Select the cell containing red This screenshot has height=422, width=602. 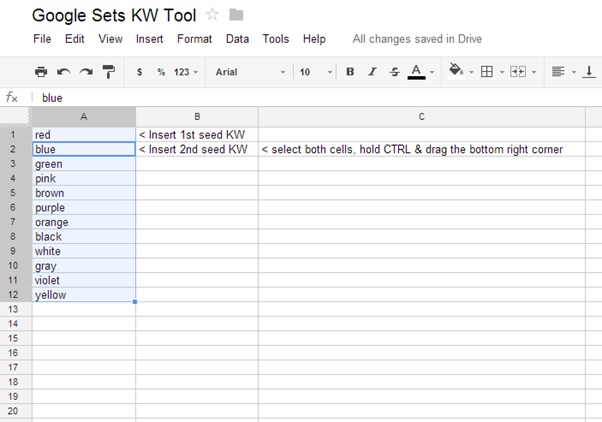pos(84,135)
